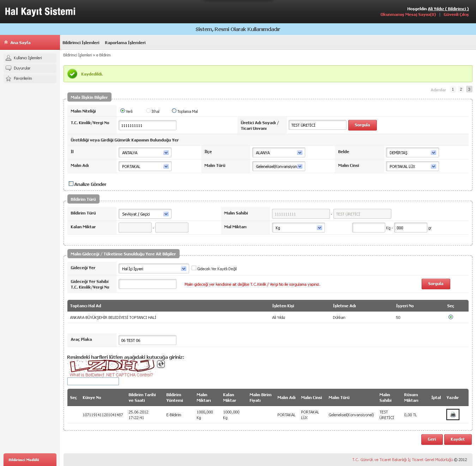
Task: Click Araç Plaka field 06 TEST 06
Action: point(147,340)
